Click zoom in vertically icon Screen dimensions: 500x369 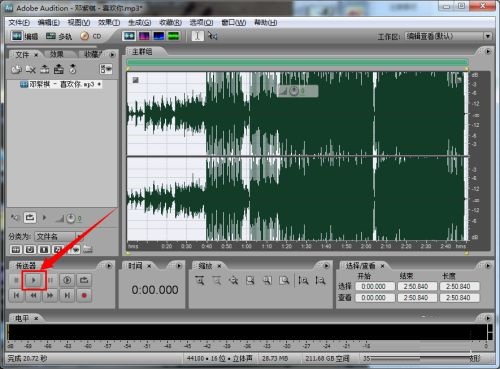(x=303, y=281)
